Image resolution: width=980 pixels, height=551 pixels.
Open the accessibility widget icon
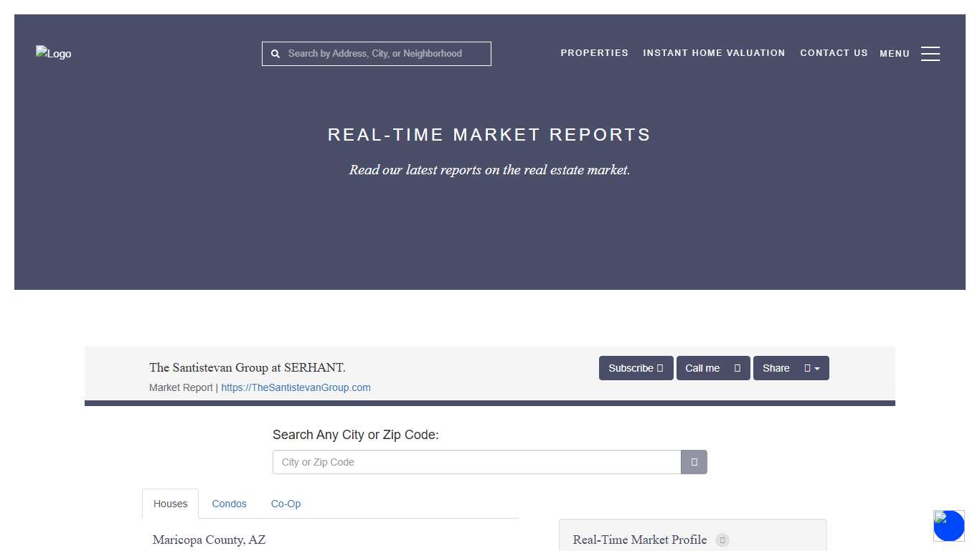(948, 526)
